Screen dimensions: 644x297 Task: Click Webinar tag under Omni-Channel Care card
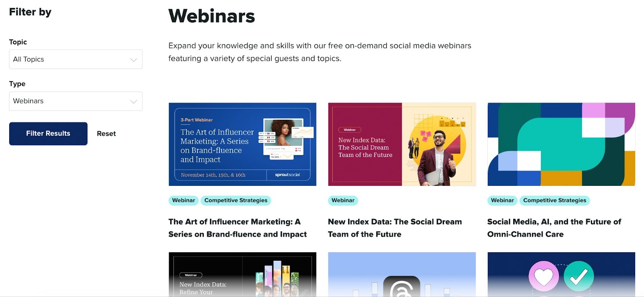click(x=502, y=200)
